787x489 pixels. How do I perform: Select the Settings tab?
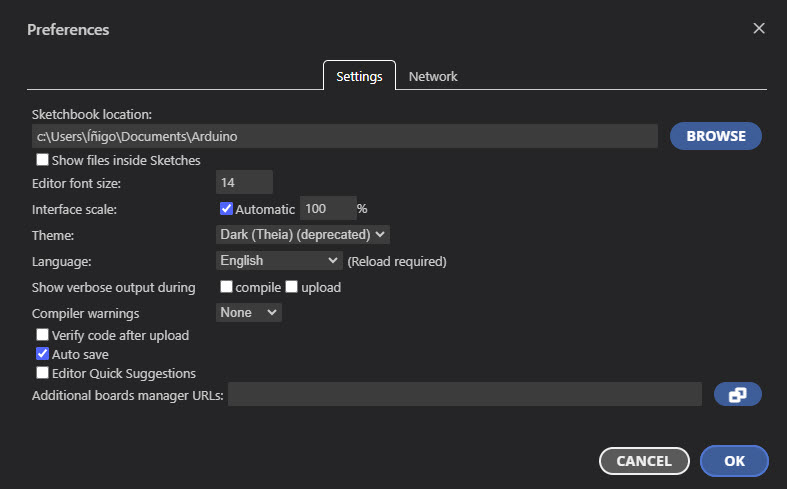coord(359,76)
